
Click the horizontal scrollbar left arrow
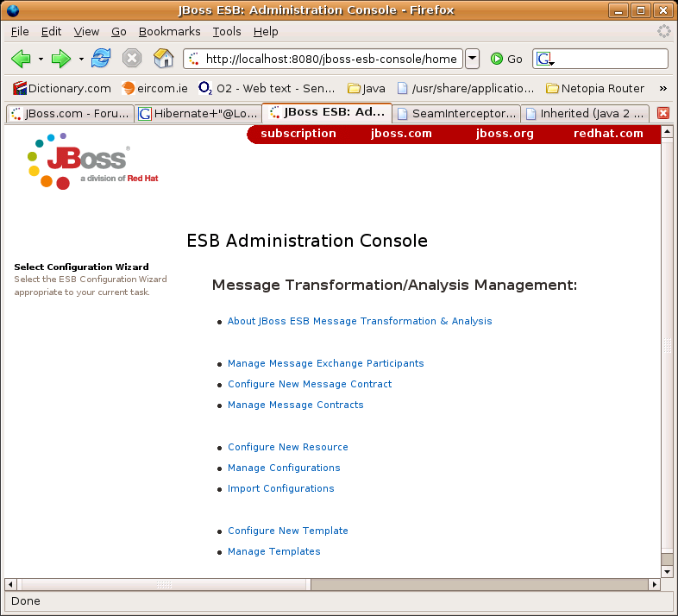[10, 584]
